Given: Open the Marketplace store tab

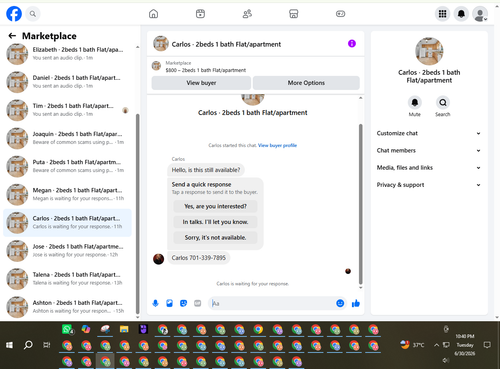Looking at the screenshot, I should coord(294,14).
